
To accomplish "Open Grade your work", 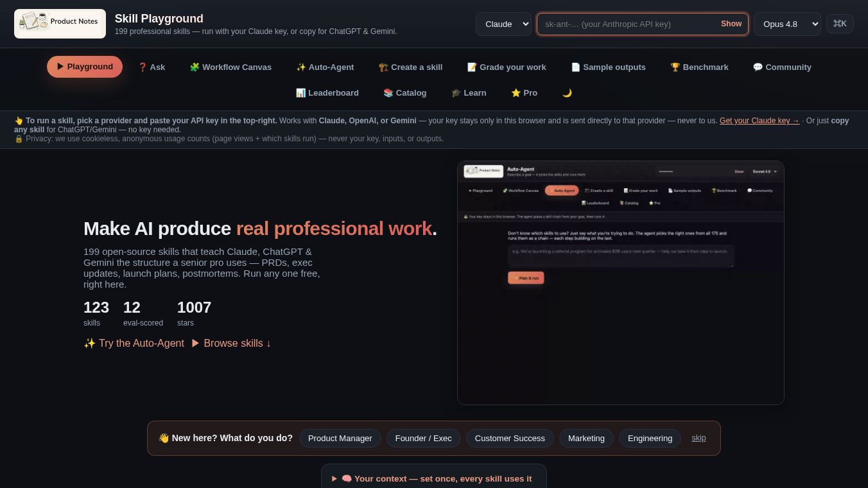I will 507,67.
